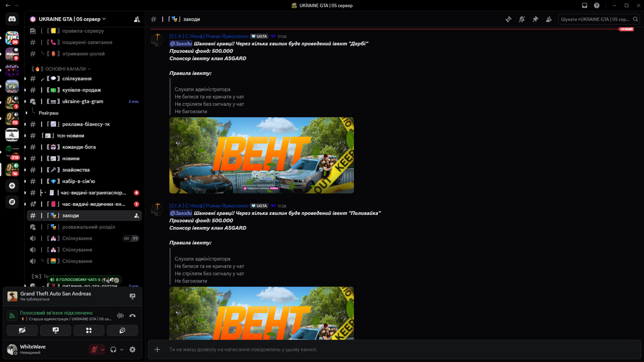Turn on camera toggle in voice panel
644x362 pixels.
22,330
